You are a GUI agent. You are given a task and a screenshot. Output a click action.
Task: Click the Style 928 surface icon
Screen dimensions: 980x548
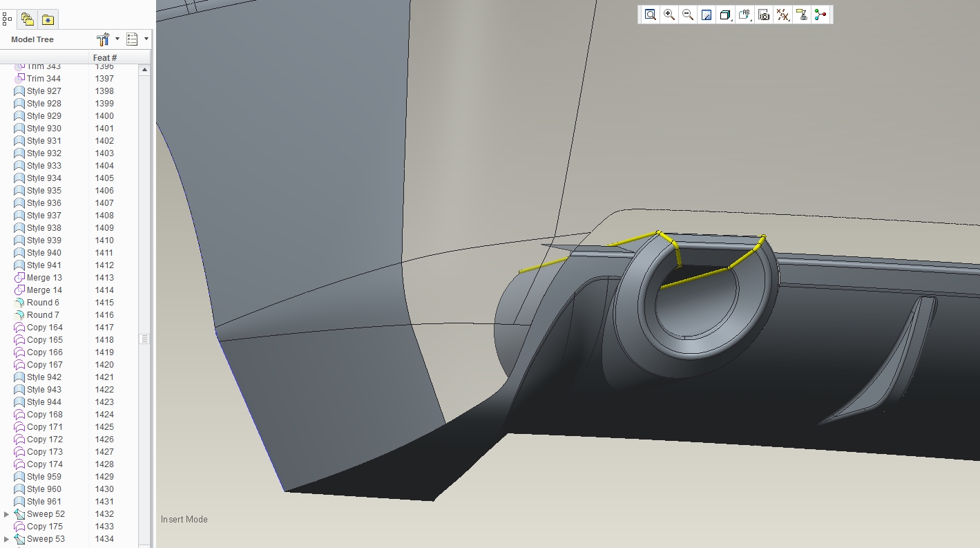click(x=19, y=104)
